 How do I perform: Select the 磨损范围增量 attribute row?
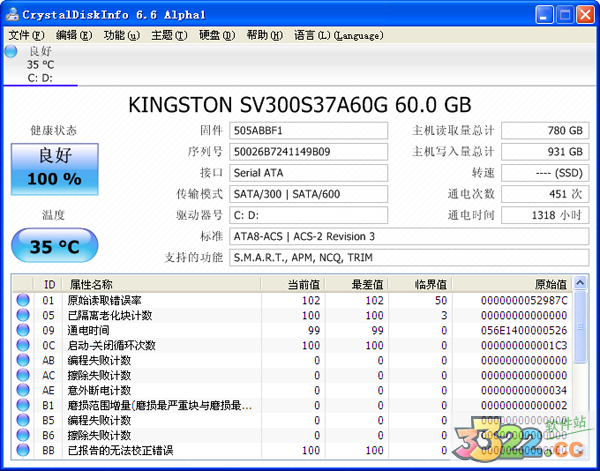point(293,405)
